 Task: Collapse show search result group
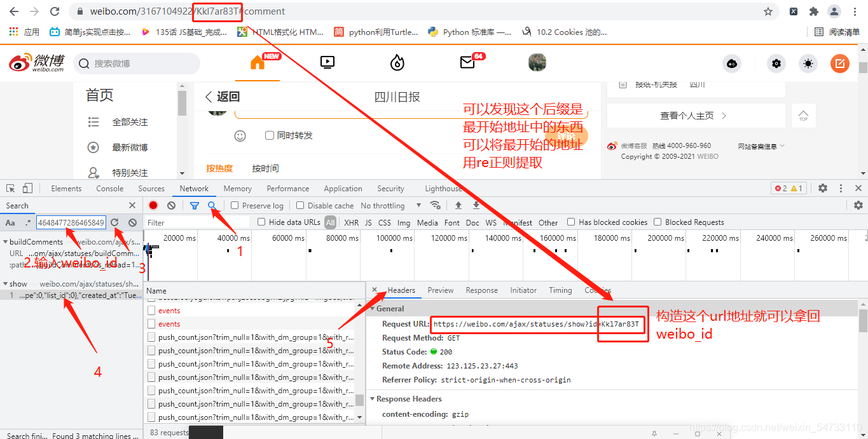point(6,284)
